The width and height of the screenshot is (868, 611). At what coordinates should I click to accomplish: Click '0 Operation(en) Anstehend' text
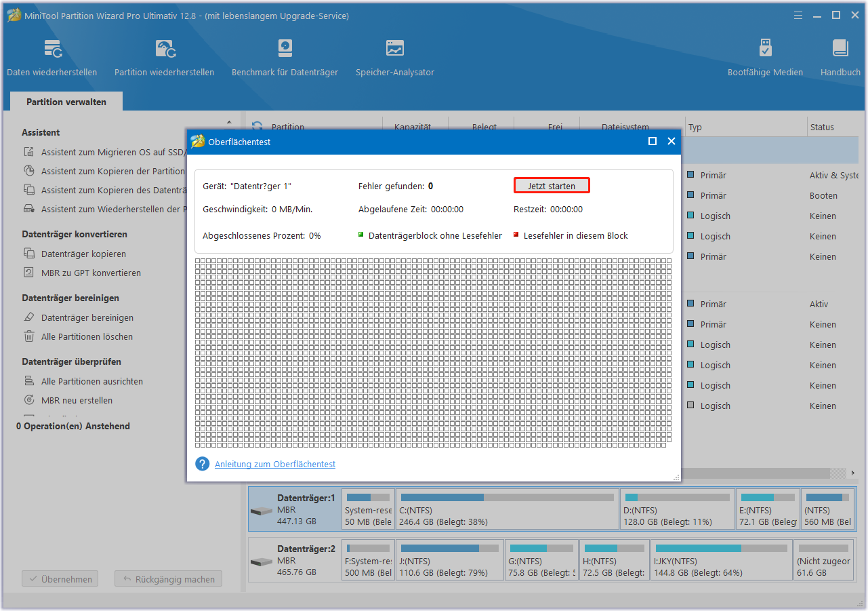tap(73, 426)
